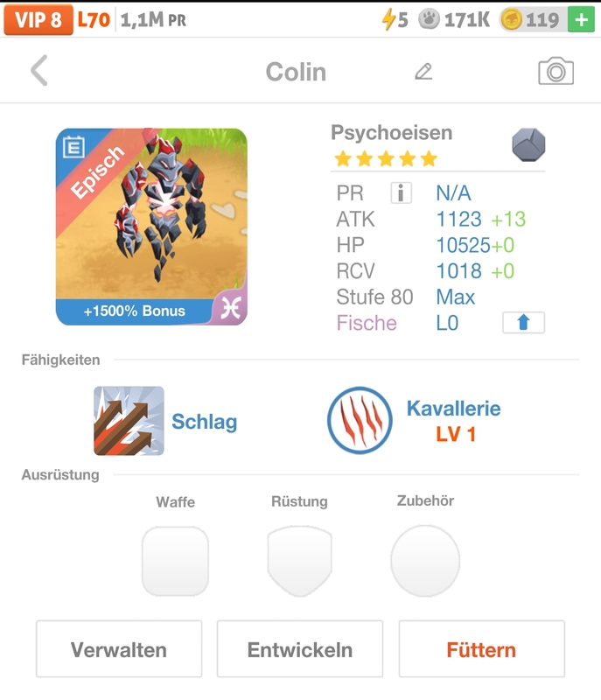Tap the lightning energy icon

(389, 19)
